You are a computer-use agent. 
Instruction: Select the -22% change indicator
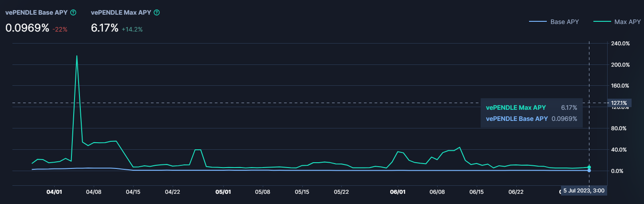(59, 29)
